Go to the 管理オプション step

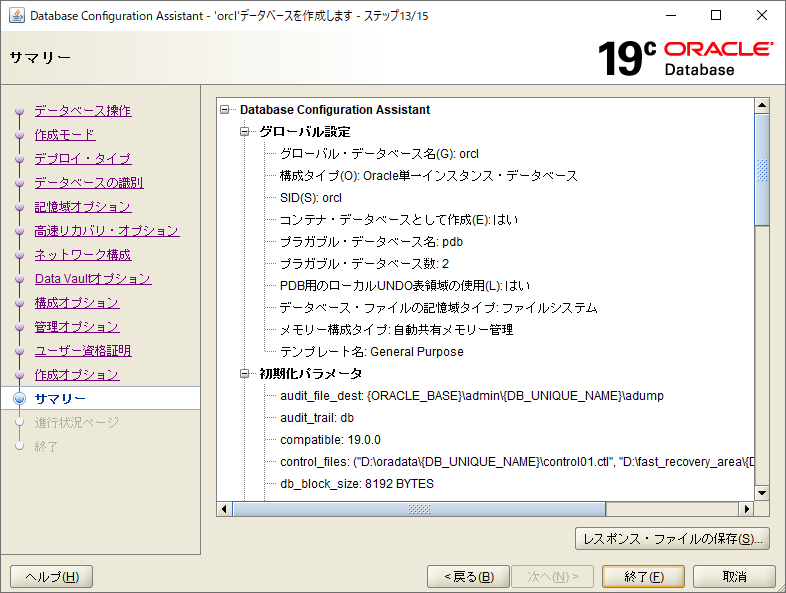[x=77, y=327]
